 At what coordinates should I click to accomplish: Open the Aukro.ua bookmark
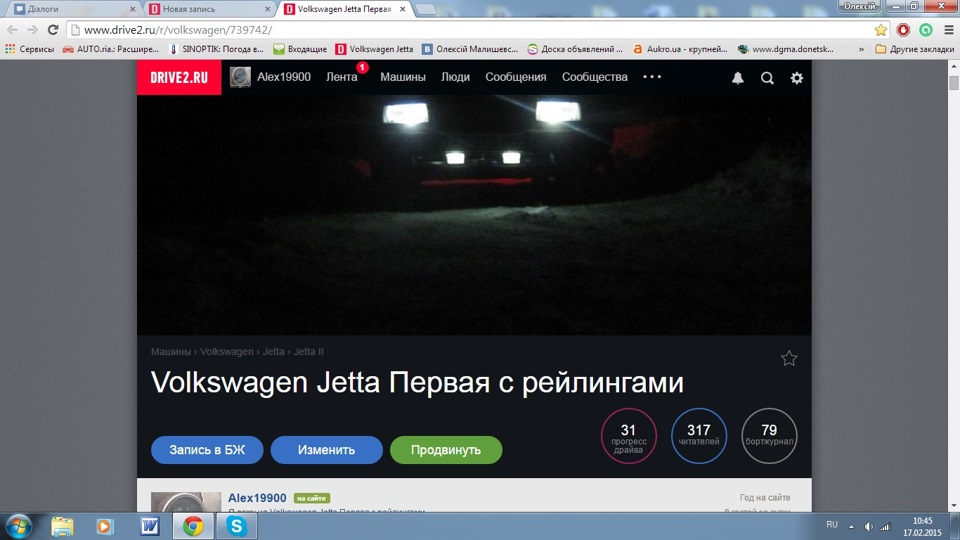click(x=680, y=49)
